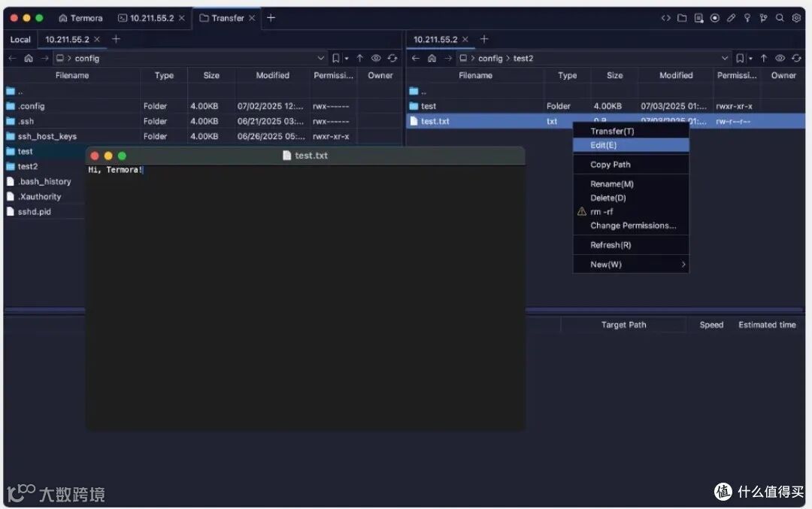Go forward in right pane navigation

448,59
